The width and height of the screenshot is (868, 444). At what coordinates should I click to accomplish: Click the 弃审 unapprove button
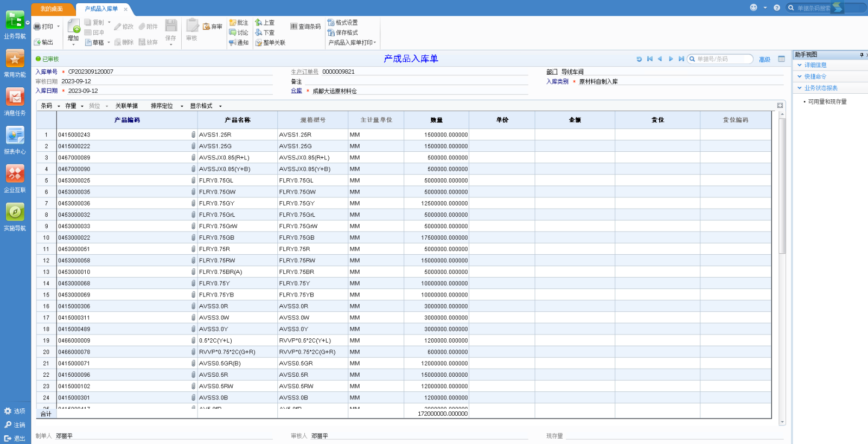click(212, 27)
